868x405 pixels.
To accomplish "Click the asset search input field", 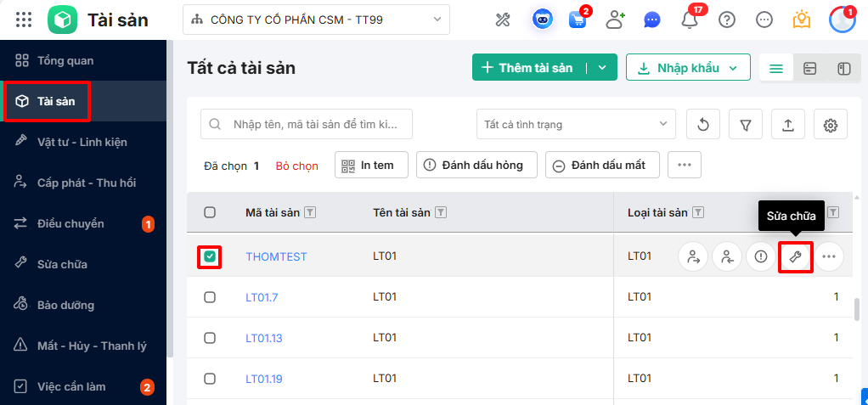I will click(314, 125).
